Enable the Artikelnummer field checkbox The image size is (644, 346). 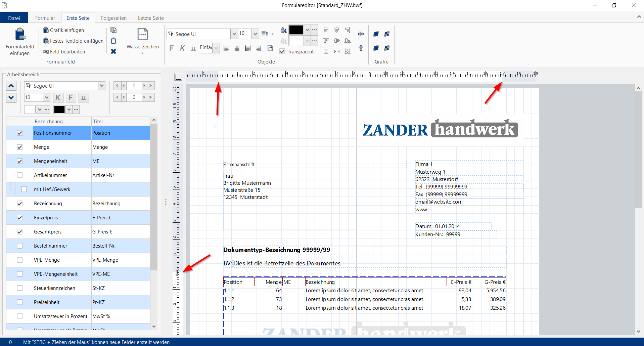click(20, 175)
